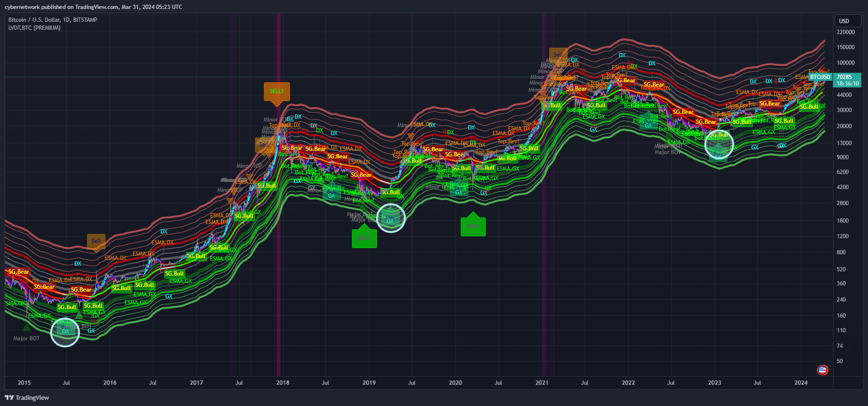Click the circle marking the 2015 bottom
Screen dimensions: 868x406
click(x=65, y=332)
